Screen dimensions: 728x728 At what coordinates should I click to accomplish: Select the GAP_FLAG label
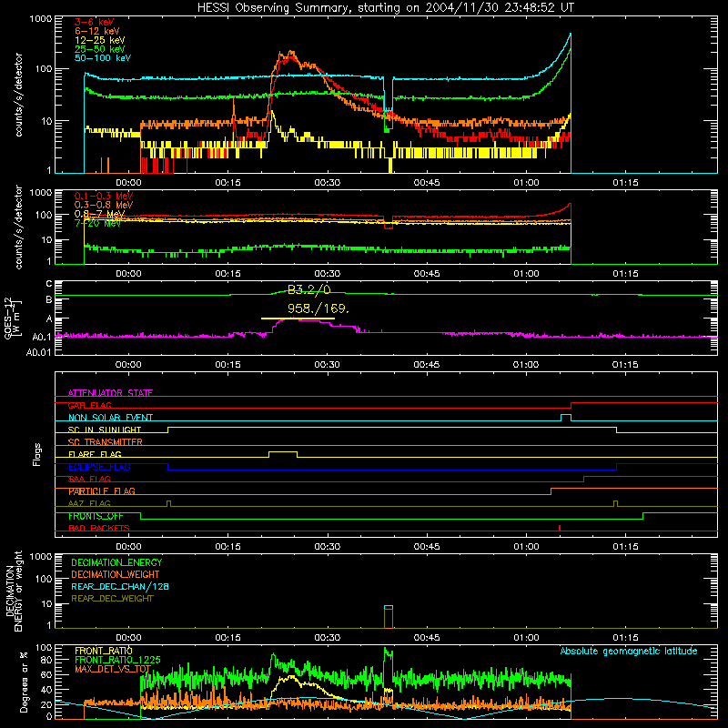point(89,405)
